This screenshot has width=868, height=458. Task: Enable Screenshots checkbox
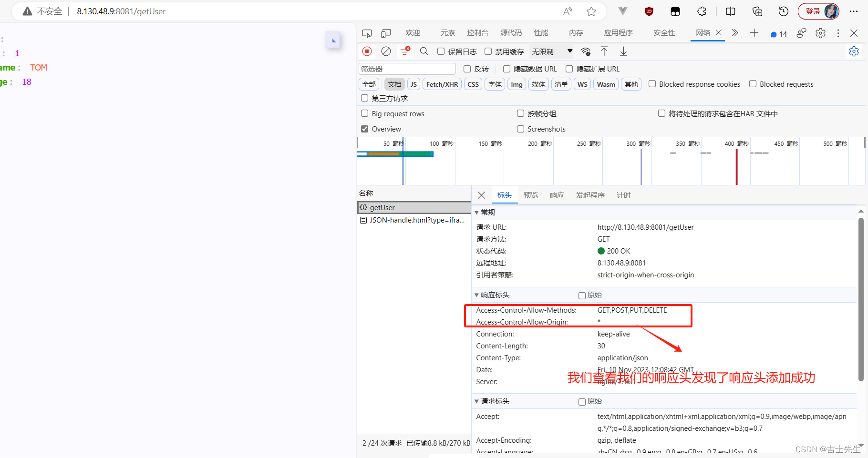click(520, 129)
